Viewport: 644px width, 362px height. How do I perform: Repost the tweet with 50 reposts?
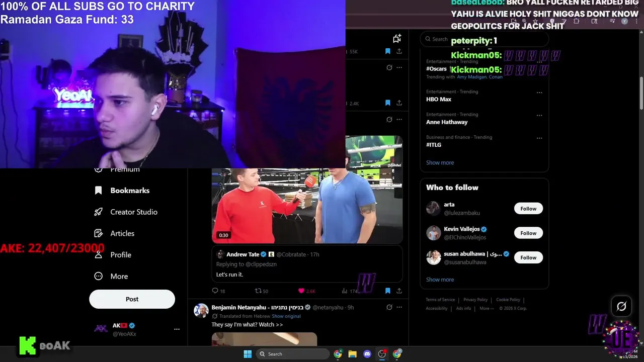pos(258,291)
